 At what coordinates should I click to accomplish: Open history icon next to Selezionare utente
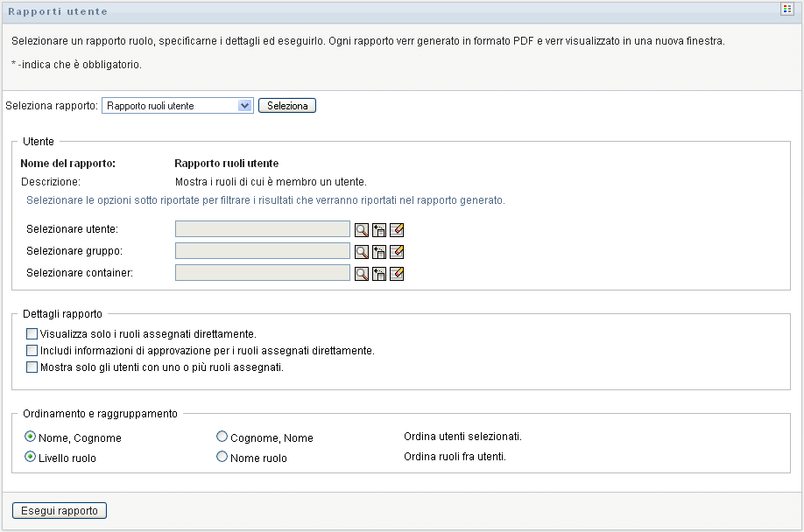(x=379, y=229)
